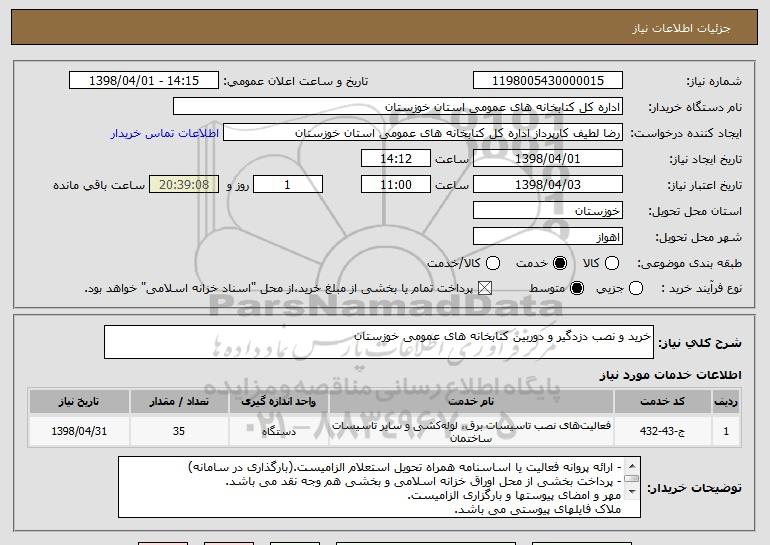Viewport: 770px width, 545px height.
Task: Click the تاریخ نیاز column header
Action: (x=79, y=402)
